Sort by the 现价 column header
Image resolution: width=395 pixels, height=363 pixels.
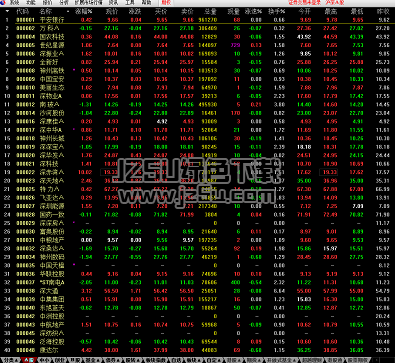coord(111,11)
